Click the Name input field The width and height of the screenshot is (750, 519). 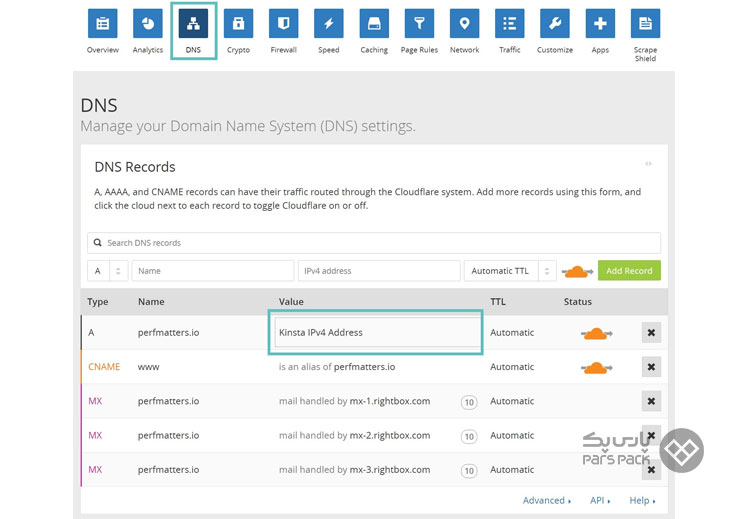click(x=213, y=271)
